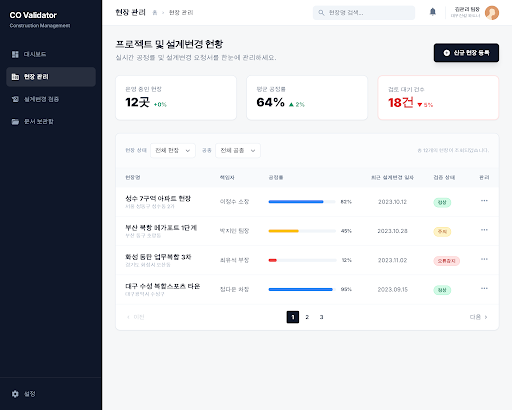Click site name 화성 동탄 업무복합 3차

158,257
